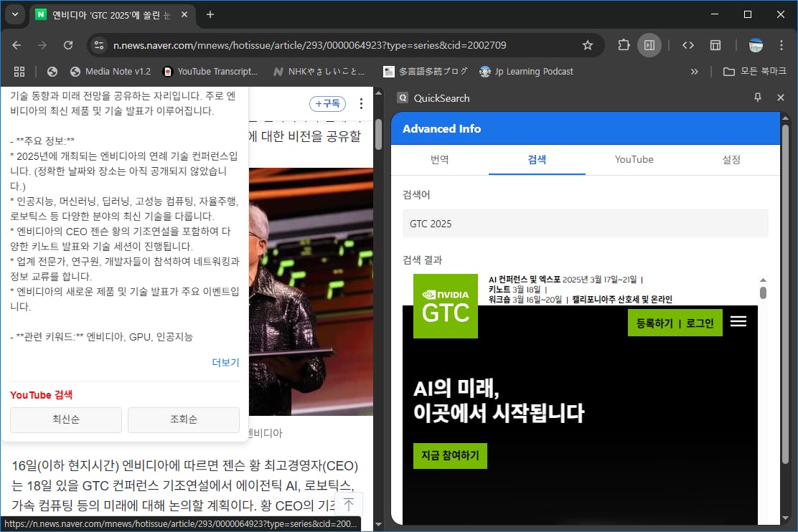
Task: Reload the current page
Action: tap(68, 45)
